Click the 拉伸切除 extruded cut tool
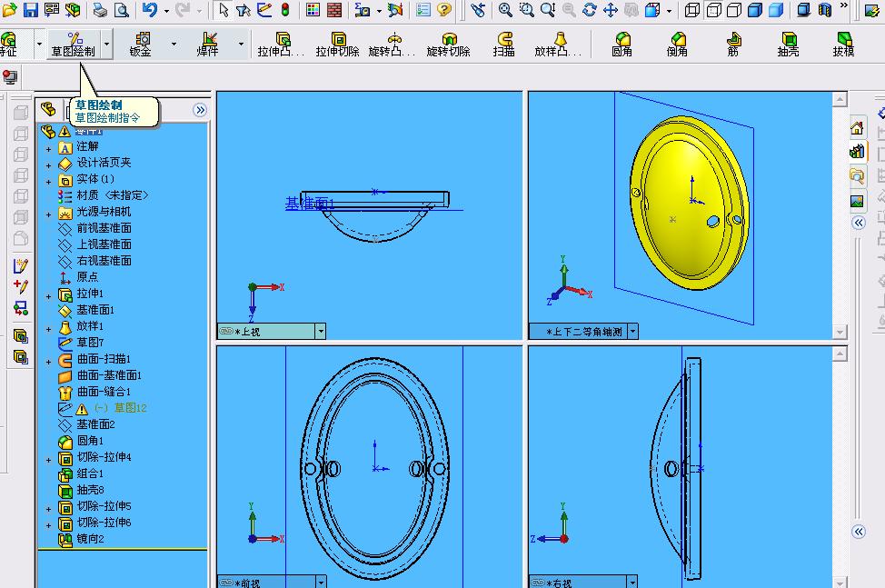The height and width of the screenshot is (588, 885). [x=337, y=45]
